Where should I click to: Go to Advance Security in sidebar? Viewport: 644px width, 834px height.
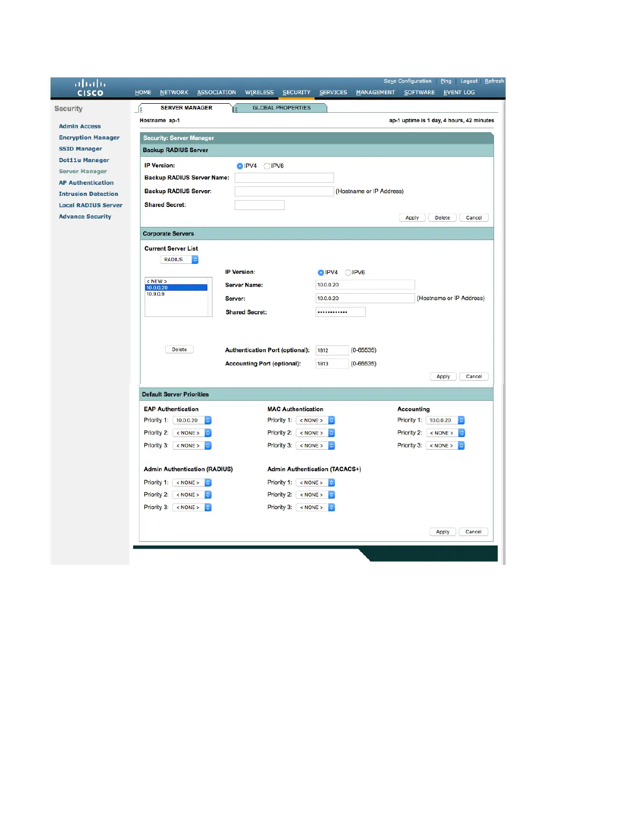[85, 216]
